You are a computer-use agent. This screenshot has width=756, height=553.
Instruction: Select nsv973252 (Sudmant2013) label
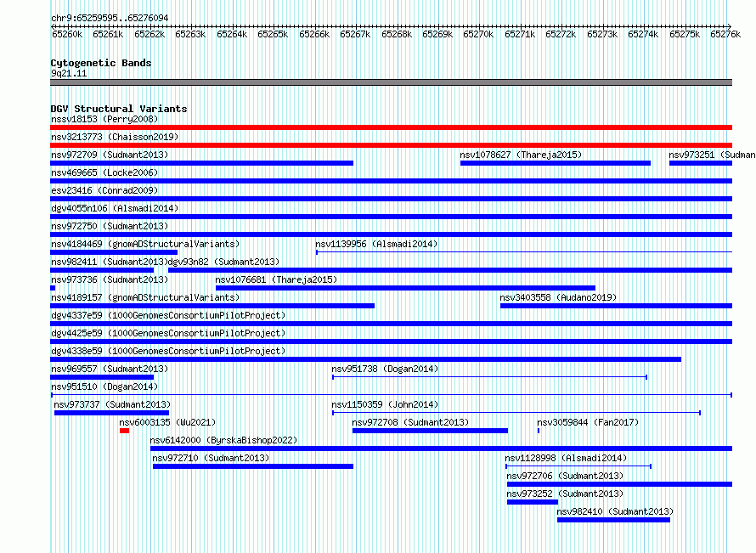click(x=565, y=494)
